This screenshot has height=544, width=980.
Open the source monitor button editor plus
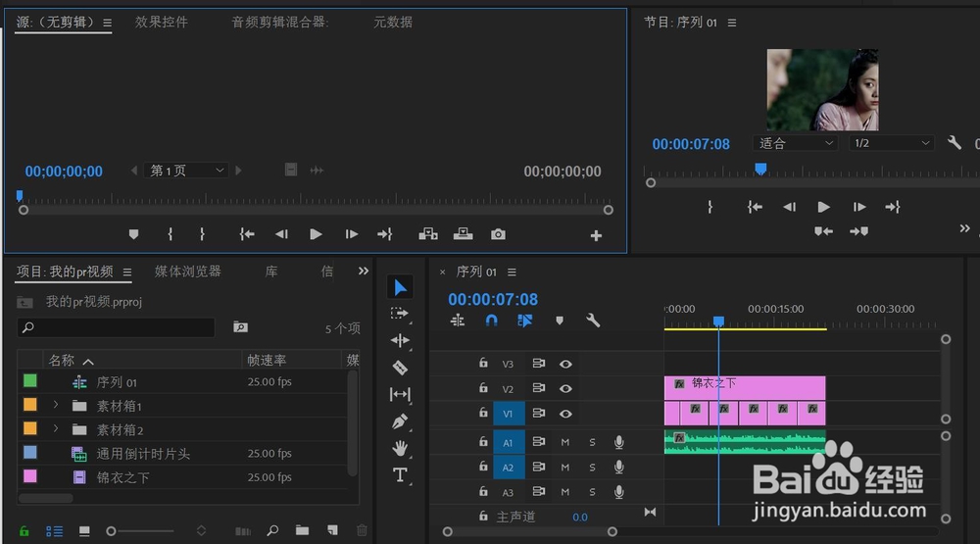coord(596,235)
